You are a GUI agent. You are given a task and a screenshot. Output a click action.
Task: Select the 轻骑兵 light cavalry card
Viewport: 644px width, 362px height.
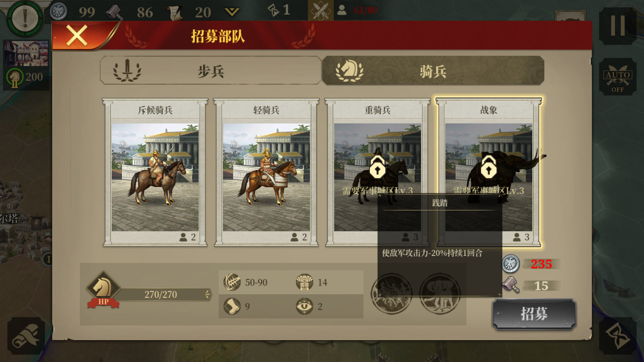[266, 172]
